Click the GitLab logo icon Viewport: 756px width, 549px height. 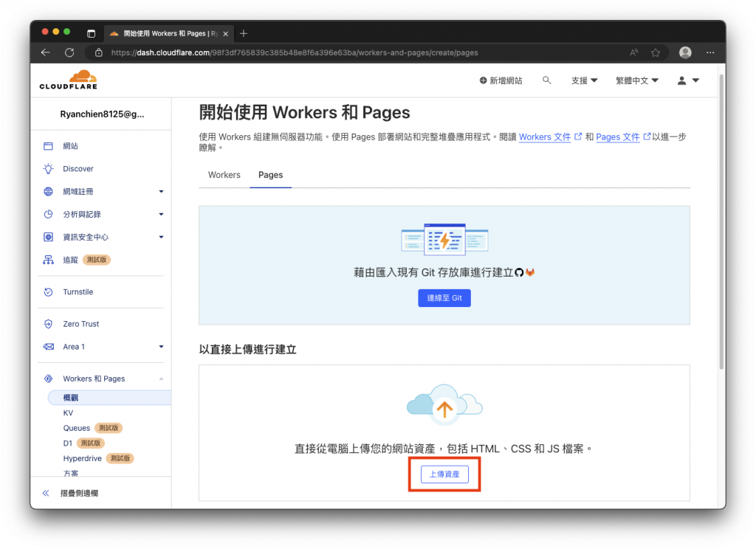tap(530, 273)
